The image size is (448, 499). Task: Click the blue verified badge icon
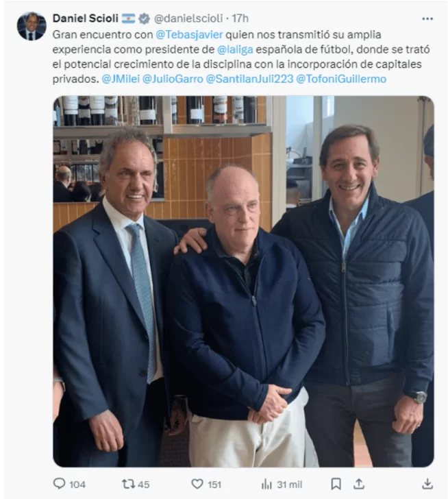point(144,19)
